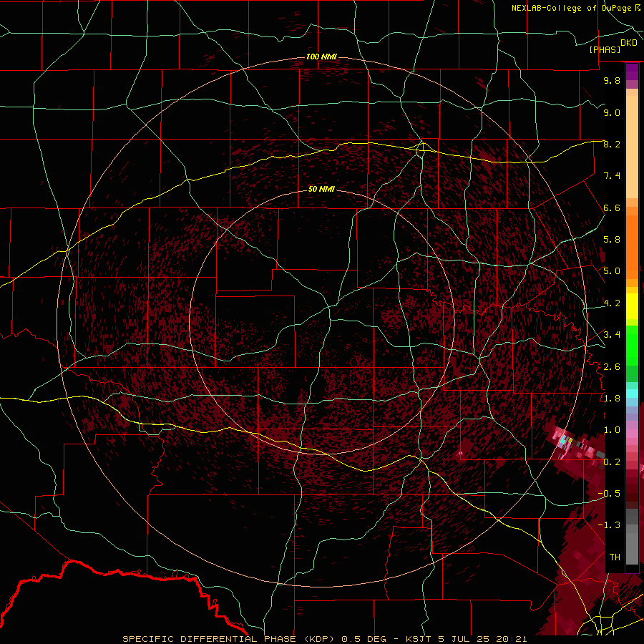Image resolution: width=644 pixels, height=644 pixels.
Task: Click the 8.2 scale value
Action: coord(612,144)
